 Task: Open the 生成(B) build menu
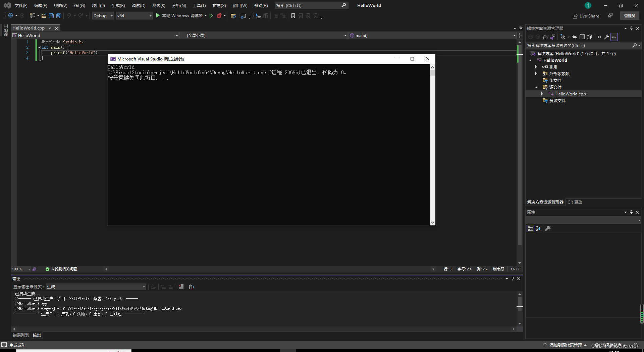118,5
